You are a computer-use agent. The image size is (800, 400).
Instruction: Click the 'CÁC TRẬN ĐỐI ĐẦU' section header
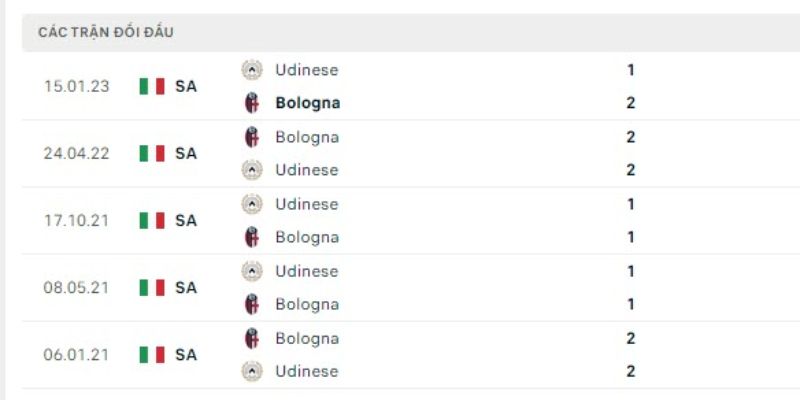[x=106, y=32]
